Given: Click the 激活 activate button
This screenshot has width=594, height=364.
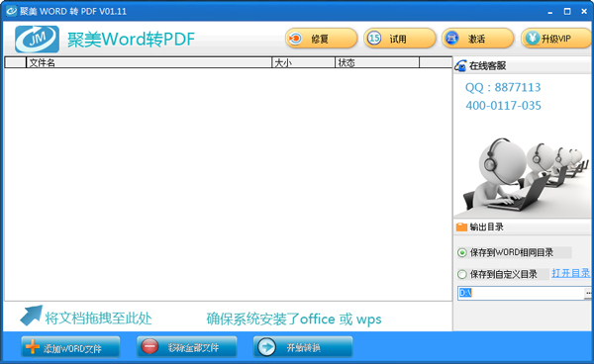Looking at the screenshot, I should coord(478,39).
